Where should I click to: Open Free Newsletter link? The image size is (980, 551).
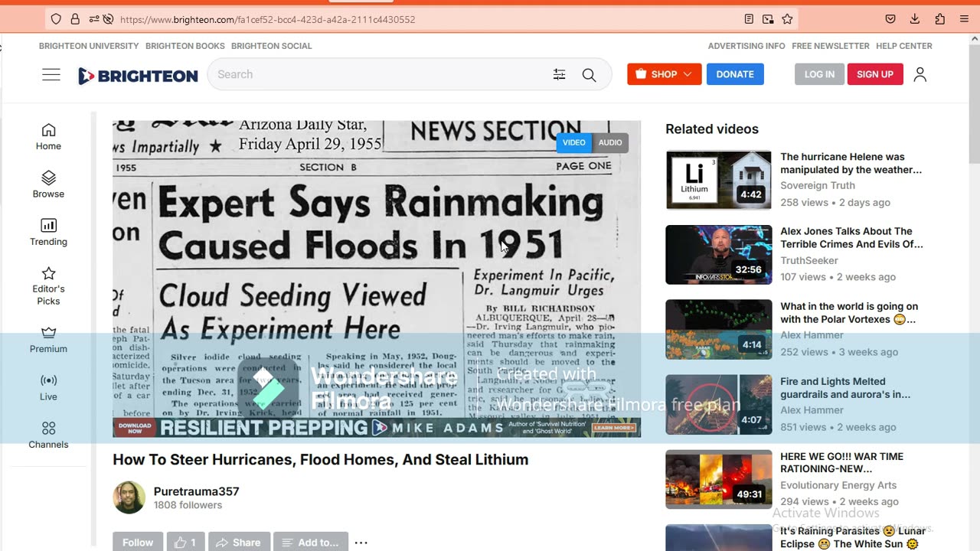pyautogui.click(x=831, y=46)
